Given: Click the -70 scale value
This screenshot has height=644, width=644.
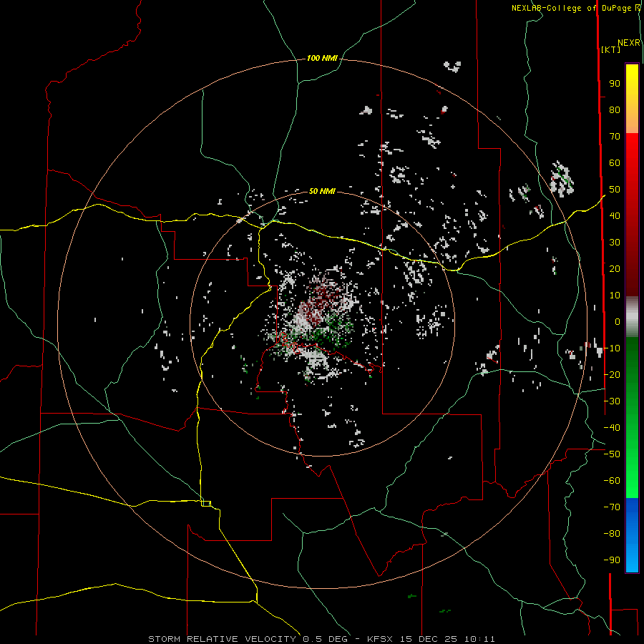Looking at the screenshot, I should (x=612, y=507).
